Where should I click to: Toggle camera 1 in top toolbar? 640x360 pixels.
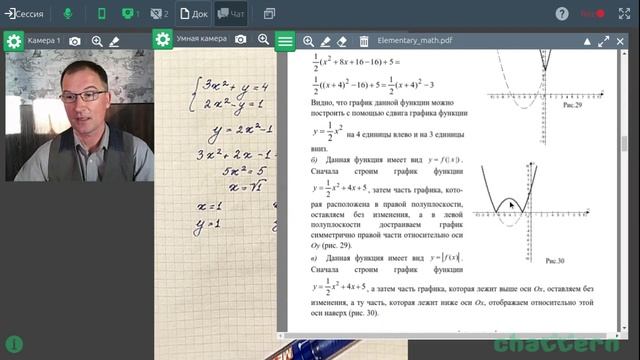click(x=130, y=14)
